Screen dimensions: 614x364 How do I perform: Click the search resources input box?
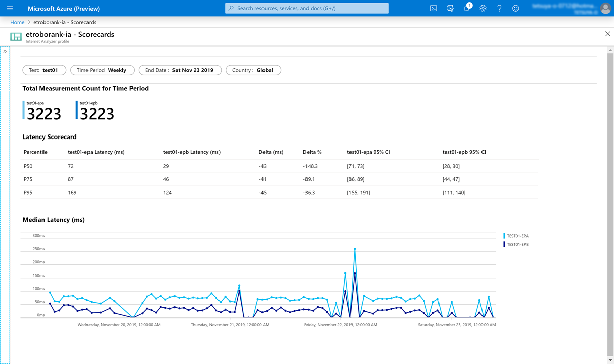[306, 8]
